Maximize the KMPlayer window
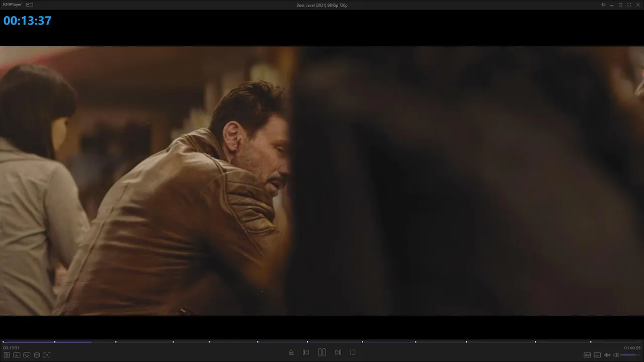The image size is (644, 362). click(x=620, y=5)
